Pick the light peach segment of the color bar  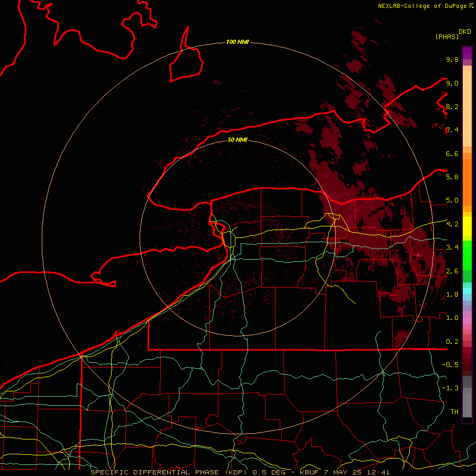coord(467,108)
